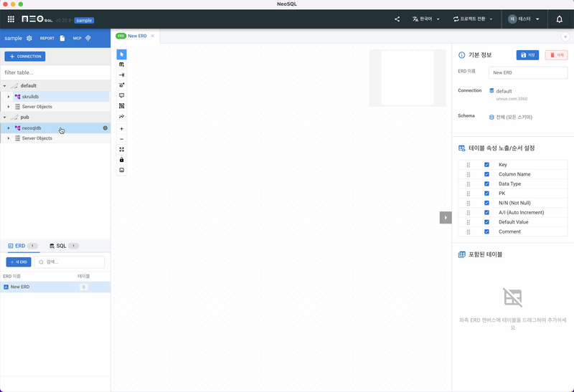This screenshot has height=392, width=574.
Task: Select the pointer tool in ERD toolbar
Action: click(121, 54)
